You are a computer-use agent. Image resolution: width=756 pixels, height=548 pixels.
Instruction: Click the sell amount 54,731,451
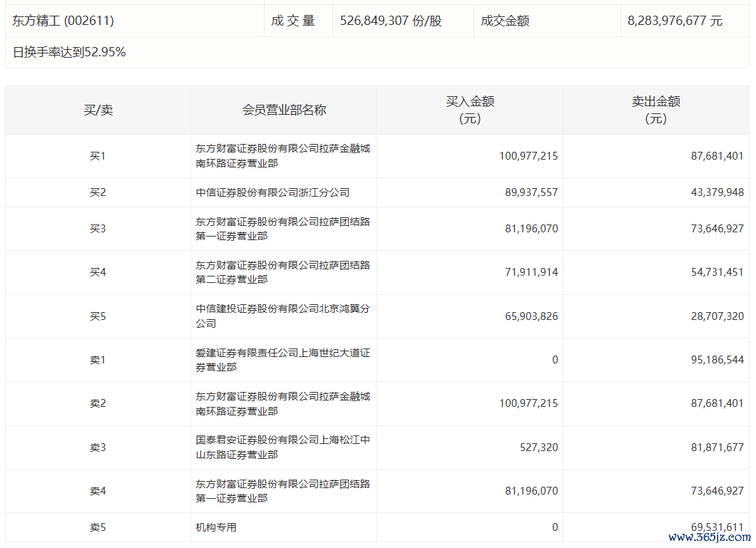[x=717, y=272]
